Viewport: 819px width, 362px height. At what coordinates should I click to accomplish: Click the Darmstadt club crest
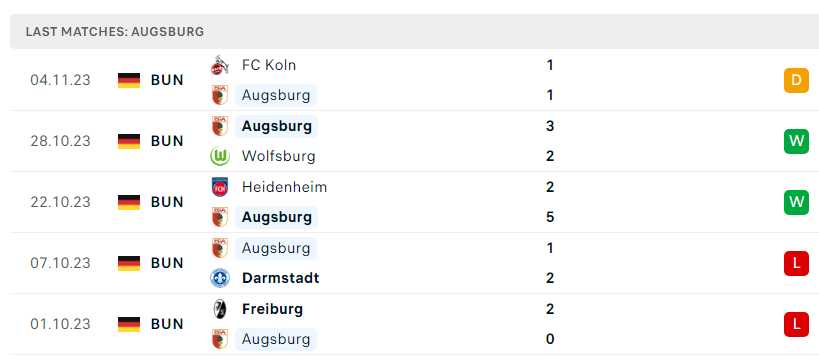220,278
